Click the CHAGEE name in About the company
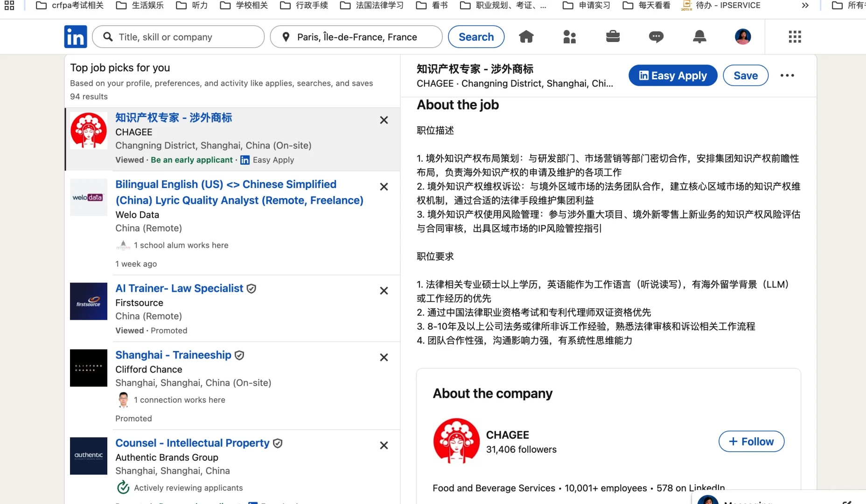Image resolution: width=866 pixels, height=504 pixels. pyautogui.click(x=507, y=435)
